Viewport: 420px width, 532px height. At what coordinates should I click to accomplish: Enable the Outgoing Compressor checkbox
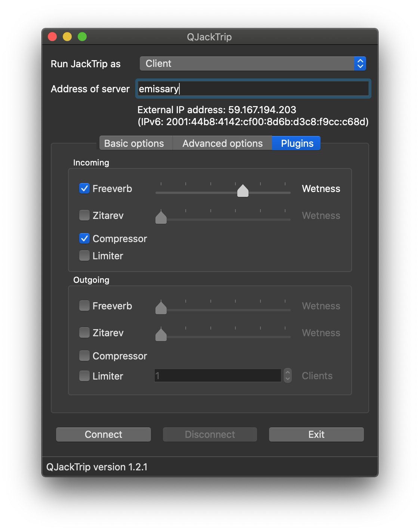pyautogui.click(x=84, y=356)
